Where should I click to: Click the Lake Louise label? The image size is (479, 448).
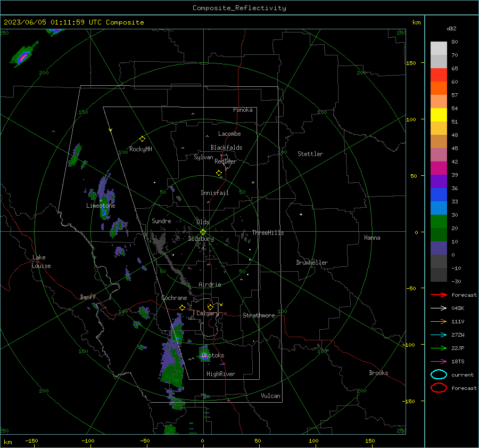pos(41,262)
